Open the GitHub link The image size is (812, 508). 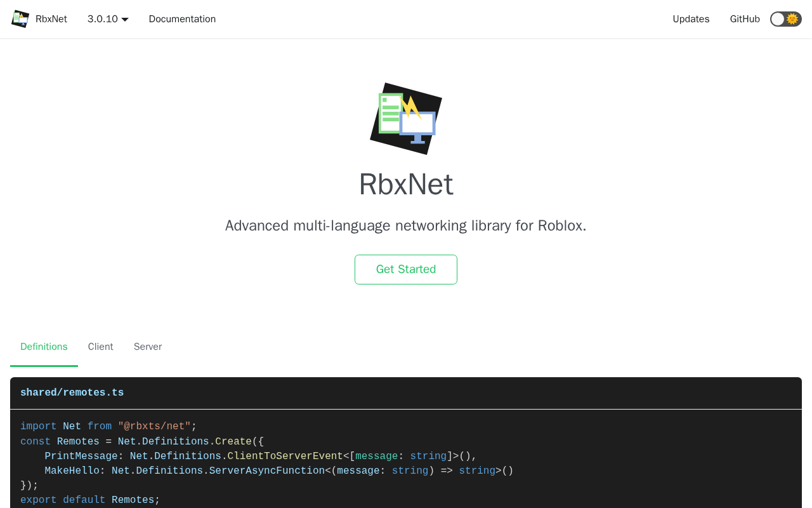(x=745, y=19)
